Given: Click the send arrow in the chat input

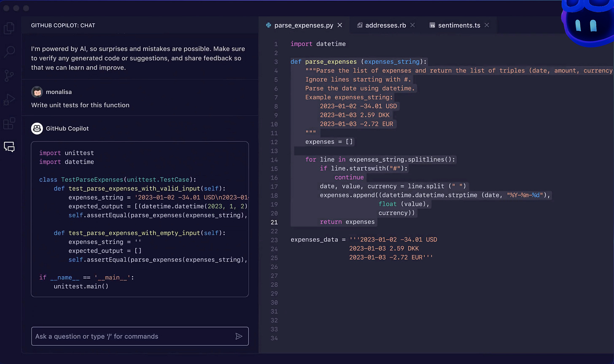Looking at the screenshot, I should tap(239, 336).
